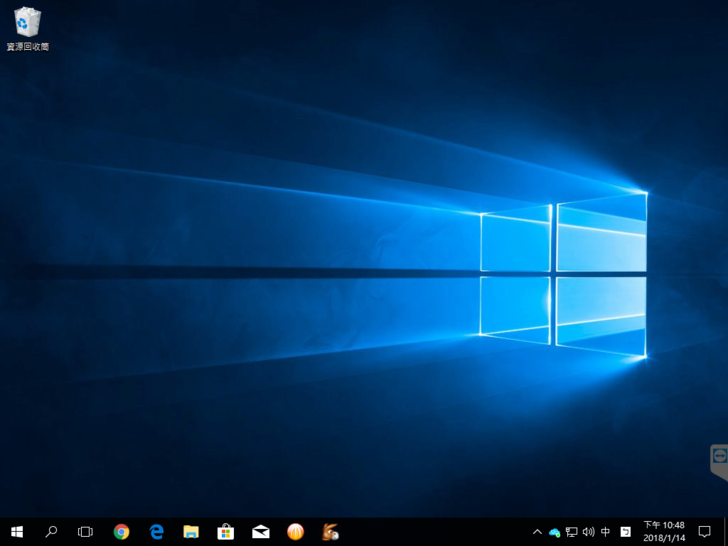
Task: Launch Google Chrome from the taskbar
Action: [121, 532]
